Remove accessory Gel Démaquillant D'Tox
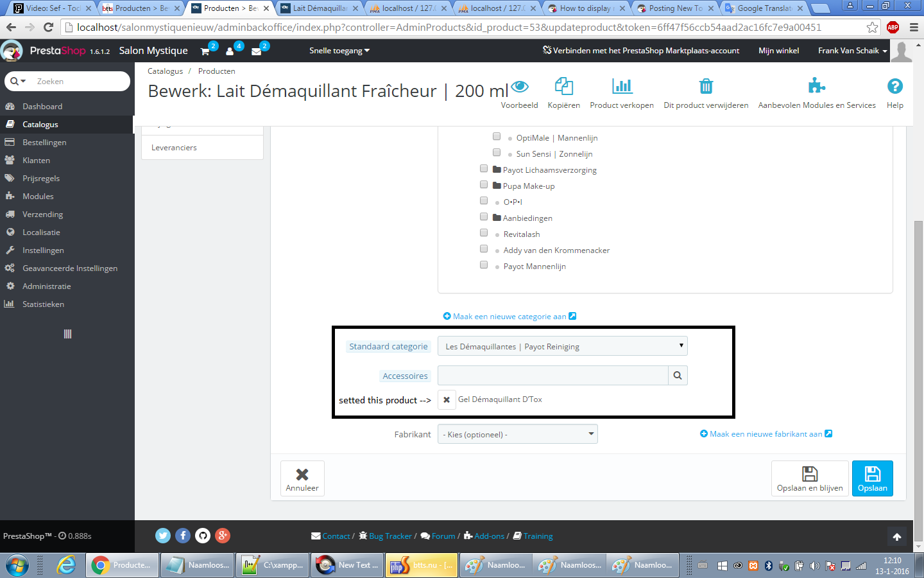 [447, 399]
